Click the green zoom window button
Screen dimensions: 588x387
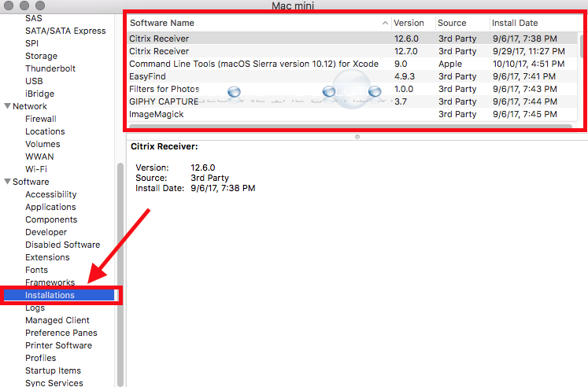pyautogui.click(x=39, y=6)
